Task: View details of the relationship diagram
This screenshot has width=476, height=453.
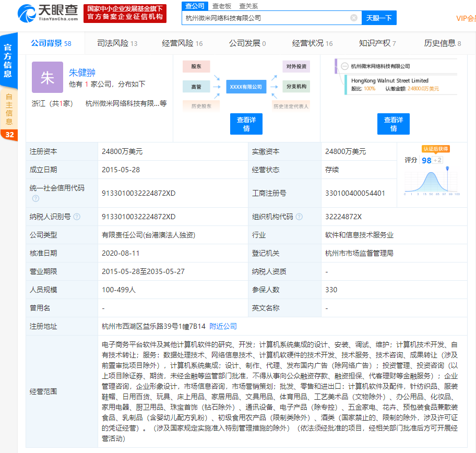Action: (246, 124)
